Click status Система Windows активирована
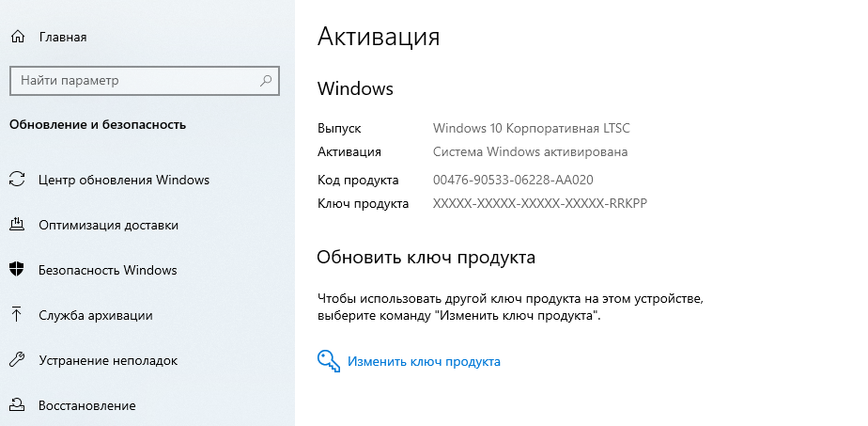Screen dimensions: 868x426 pos(531,151)
